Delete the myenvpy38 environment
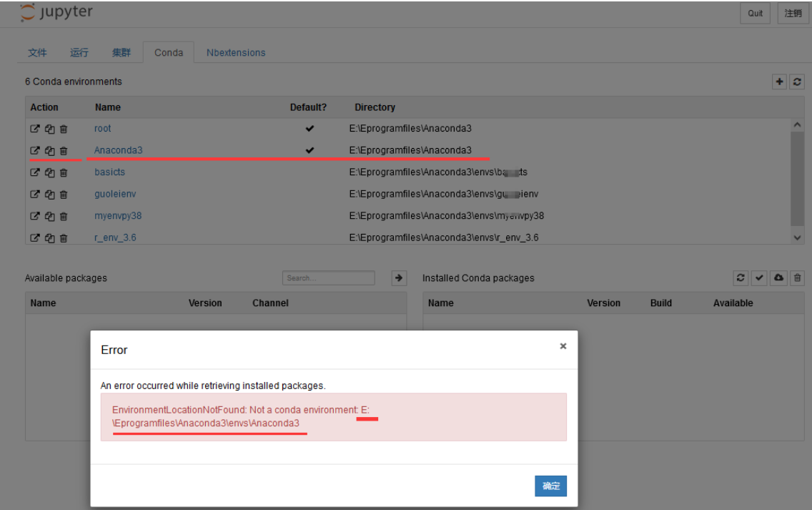This screenshot has height=510, width=812. [x=64, y=215]
